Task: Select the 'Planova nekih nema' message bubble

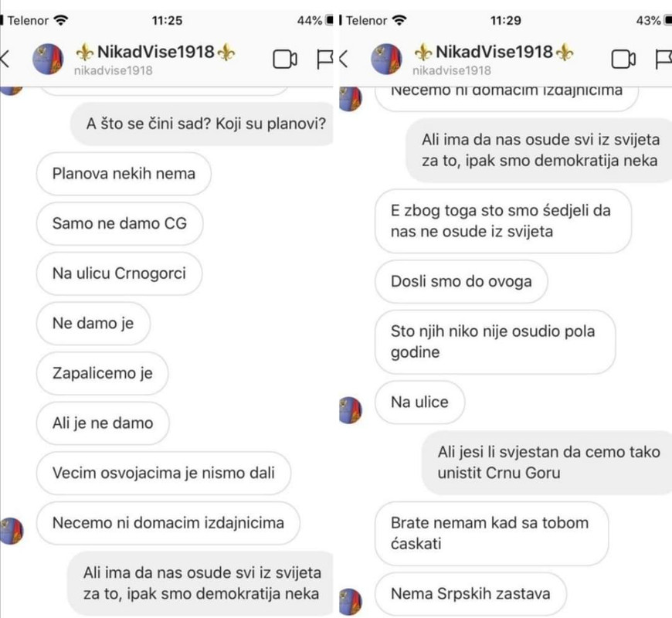Action: pos(124,174)
